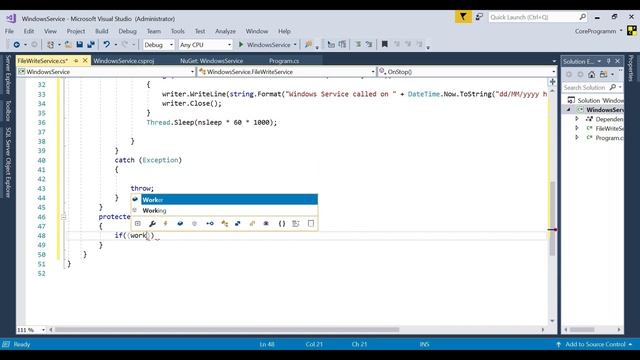This screenshot has height=360, width=640.
Task: Click the Home icon in Solution Explorer toolbar
Action: click(591, 74)
